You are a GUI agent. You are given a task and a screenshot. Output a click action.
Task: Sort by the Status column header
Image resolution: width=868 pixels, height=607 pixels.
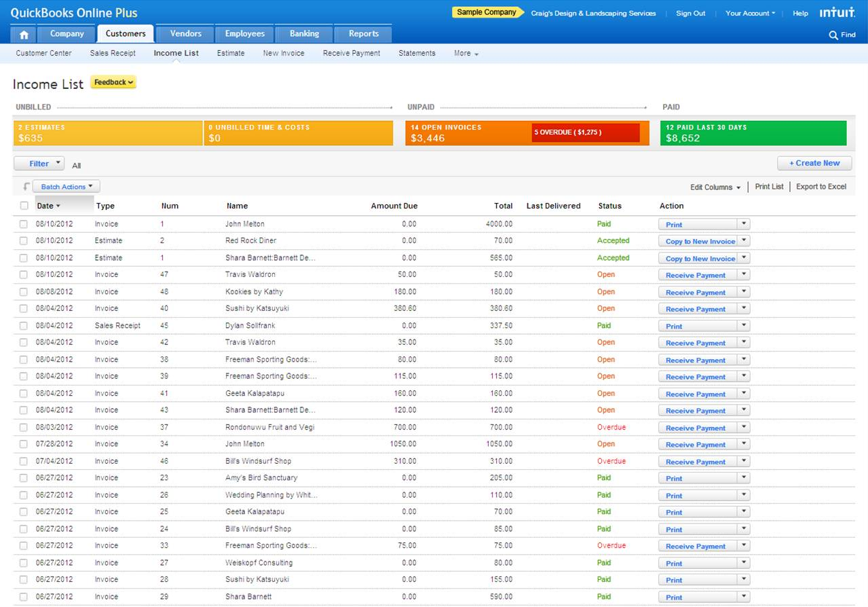609,206
